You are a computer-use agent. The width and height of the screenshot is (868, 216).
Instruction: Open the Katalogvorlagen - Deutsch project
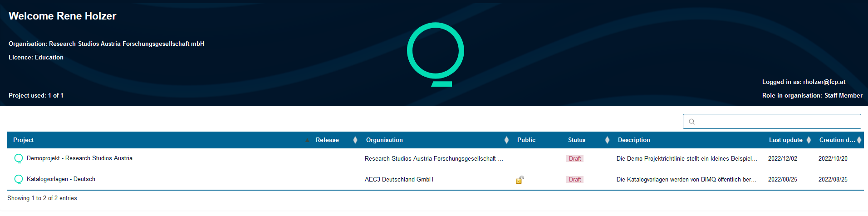[61, 179]
